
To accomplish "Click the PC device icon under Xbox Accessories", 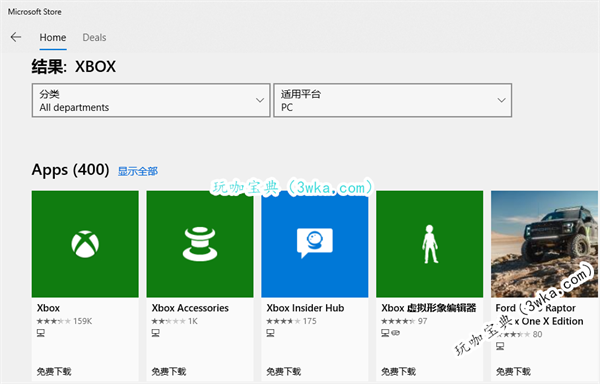I will 155,333.
